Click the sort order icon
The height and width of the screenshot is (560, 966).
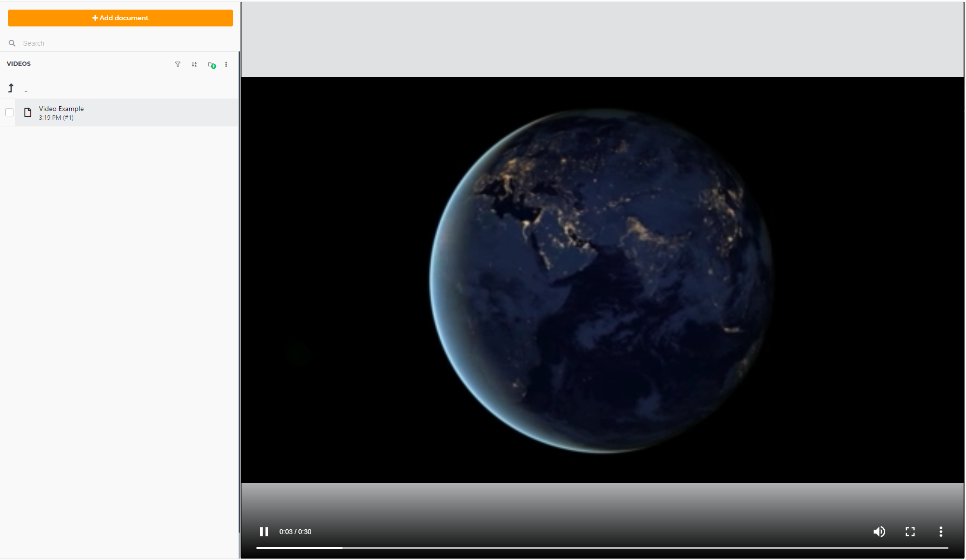point(194,64)
